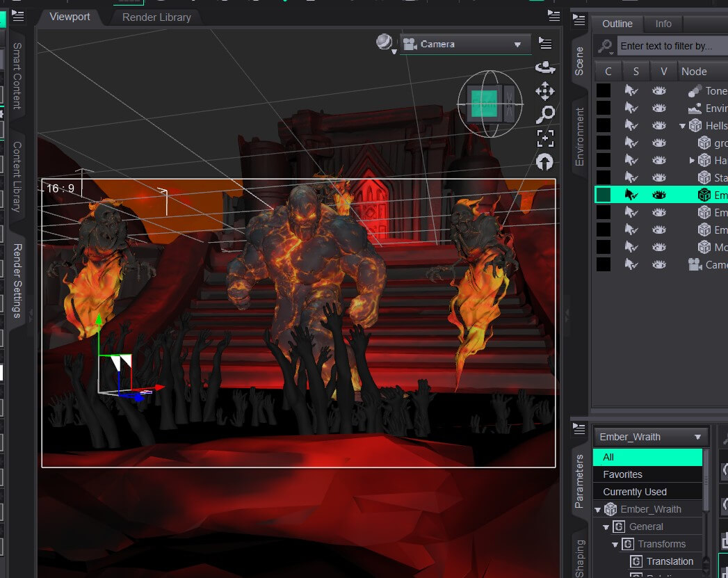Open the Render Settings side tab
Viewport: 728px width, 578px height.
pos(17,280)
